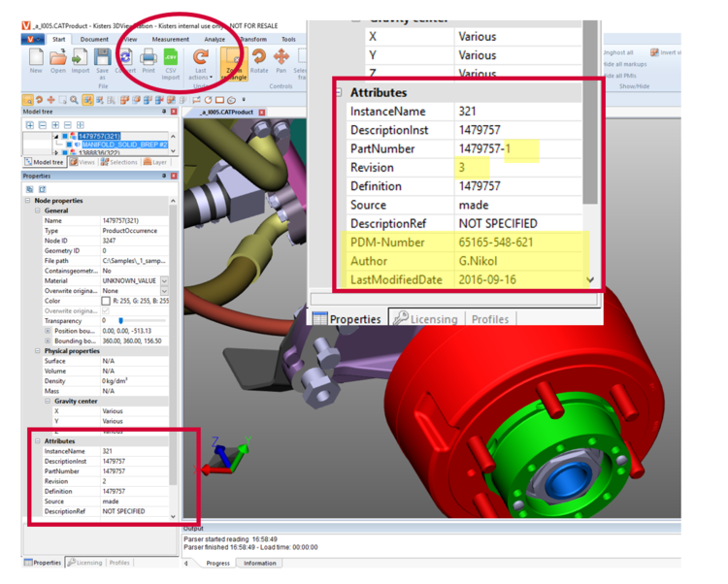Activate the Zoom rectangle tool
The height and width of the screenshot is (584, 728).
tap(233, 60)
